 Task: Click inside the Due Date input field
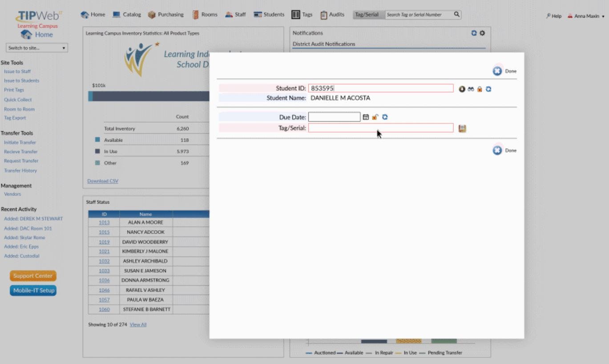(x=335, y=117)
